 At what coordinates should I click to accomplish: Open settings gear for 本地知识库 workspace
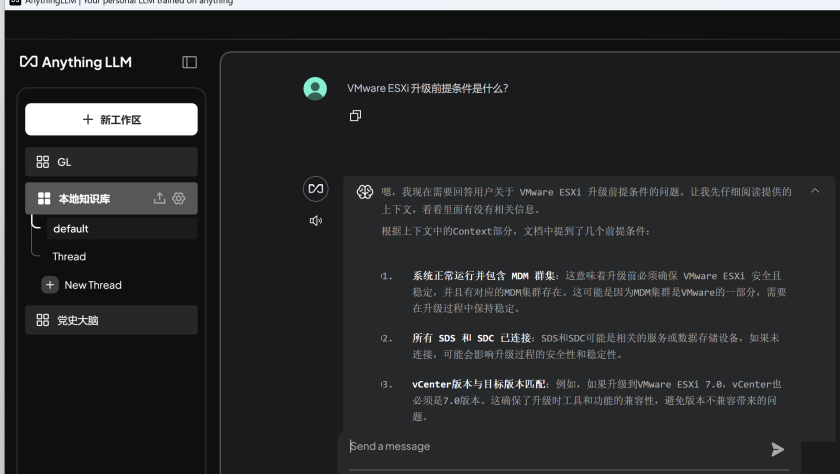coord(179,199)
